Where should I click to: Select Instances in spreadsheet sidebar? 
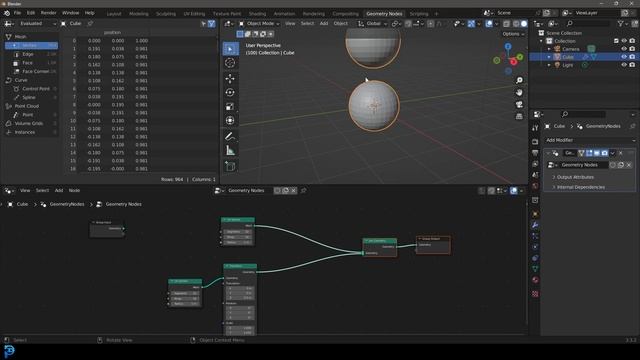click(31, 132)
